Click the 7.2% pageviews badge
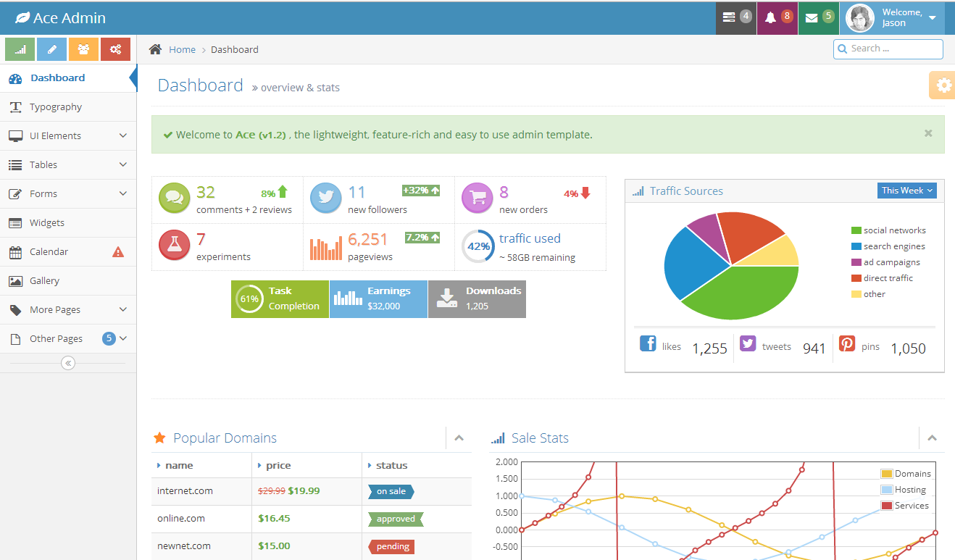955x560 pixels. [x=422, y=237]
